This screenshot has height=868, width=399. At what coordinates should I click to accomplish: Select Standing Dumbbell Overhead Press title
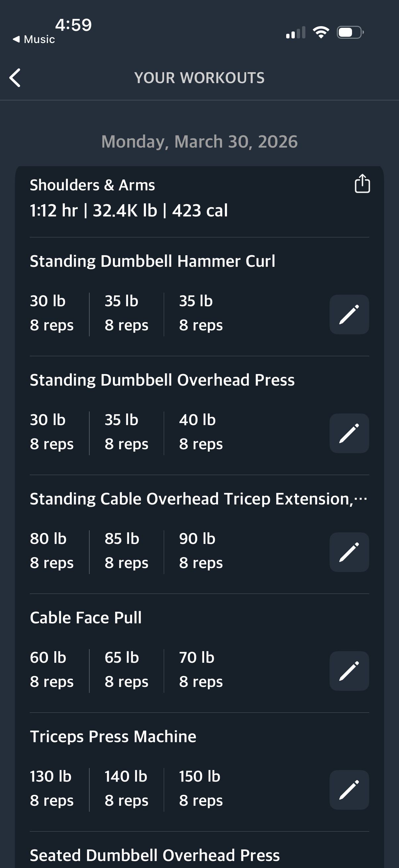162,380
